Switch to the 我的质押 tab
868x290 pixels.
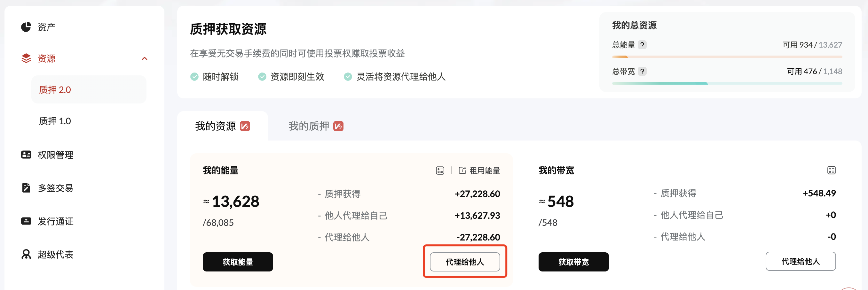pyautogui.click(x=315, y=126)
